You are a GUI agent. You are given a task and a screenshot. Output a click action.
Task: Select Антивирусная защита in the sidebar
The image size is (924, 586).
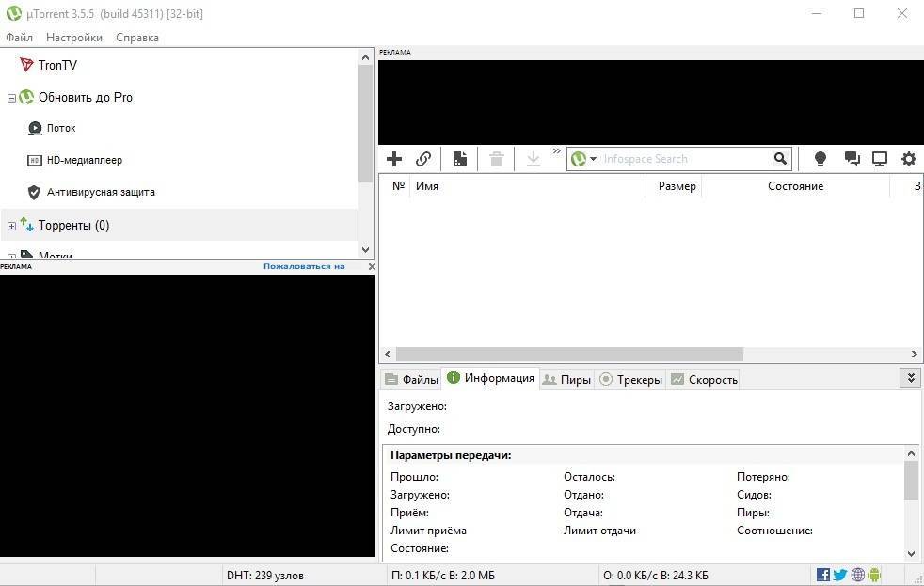pyautogui.click(x=101, y=192)
